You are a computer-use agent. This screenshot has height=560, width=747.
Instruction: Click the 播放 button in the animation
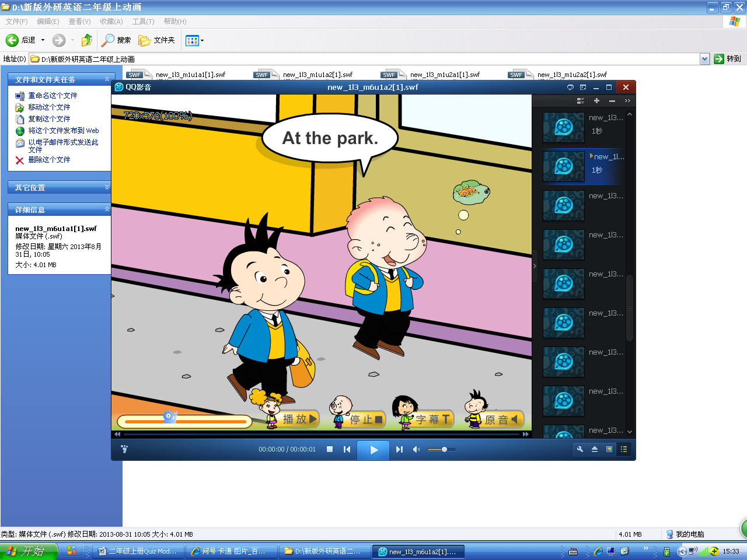tap(299, 419)
